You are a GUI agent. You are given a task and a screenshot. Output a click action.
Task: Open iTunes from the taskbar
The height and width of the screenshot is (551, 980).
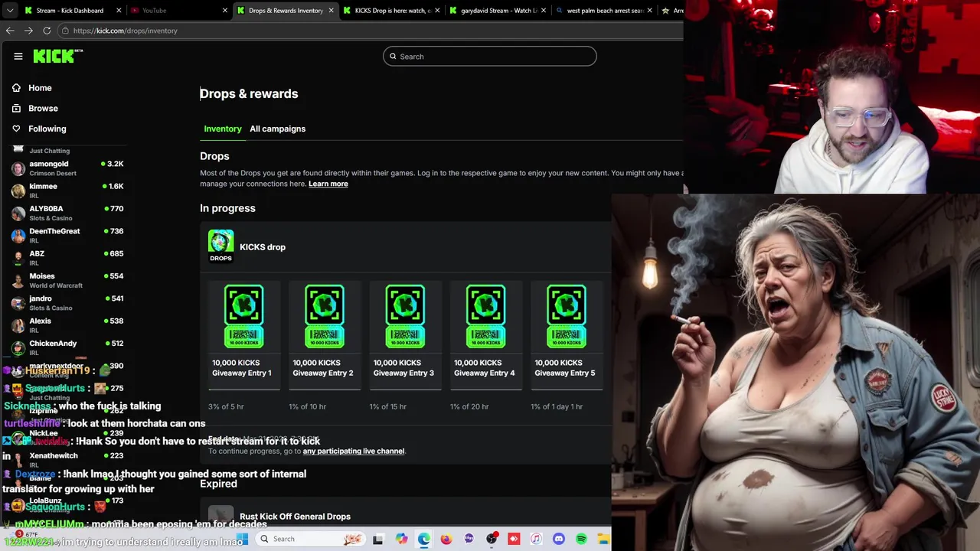(536, 540)
